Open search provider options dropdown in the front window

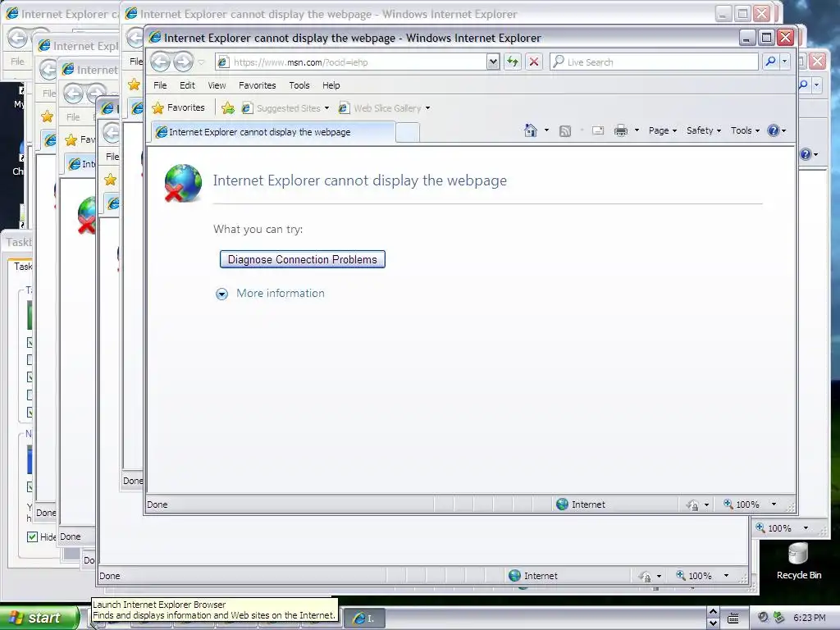click(x=785, y=62)
